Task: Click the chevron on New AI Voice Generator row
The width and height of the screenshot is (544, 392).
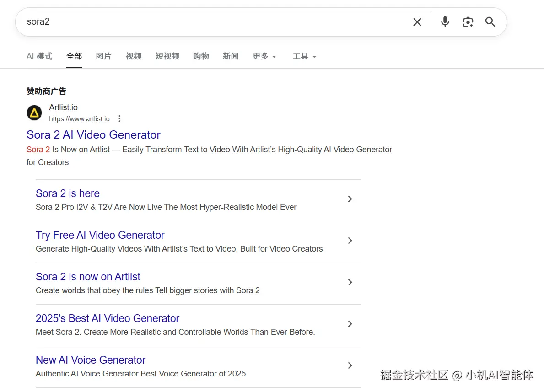Action: click(x=350, y=365)
